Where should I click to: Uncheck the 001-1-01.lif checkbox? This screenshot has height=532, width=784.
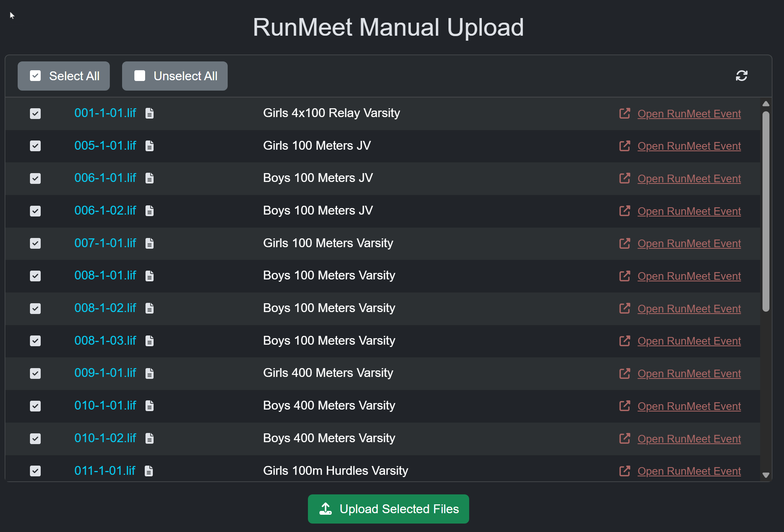[35, 114]
